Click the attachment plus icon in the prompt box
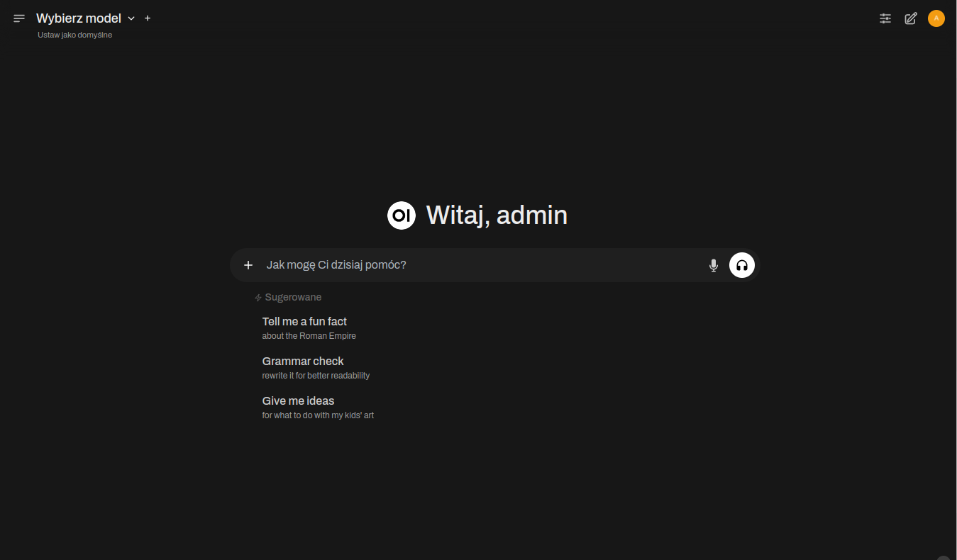 [248, 265]
